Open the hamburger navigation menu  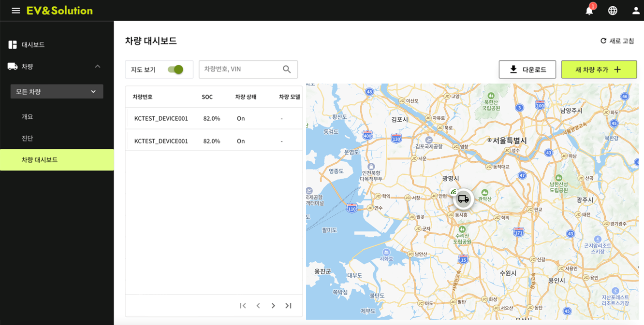[x=16, y=11]
